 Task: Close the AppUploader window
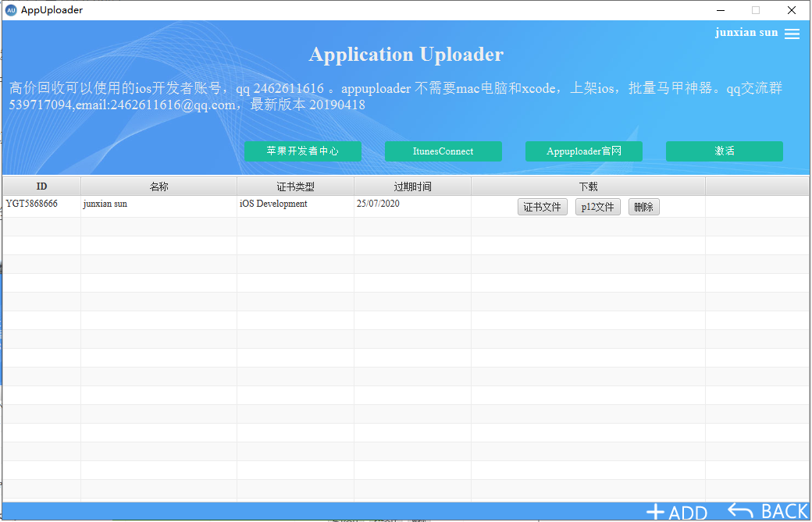791,10
